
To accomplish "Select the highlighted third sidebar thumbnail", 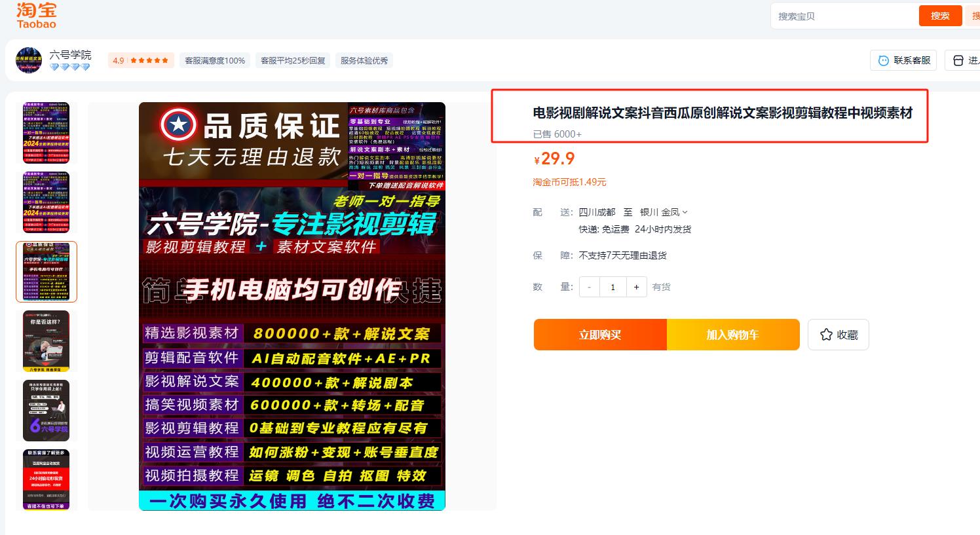I will tap(47, 271).
